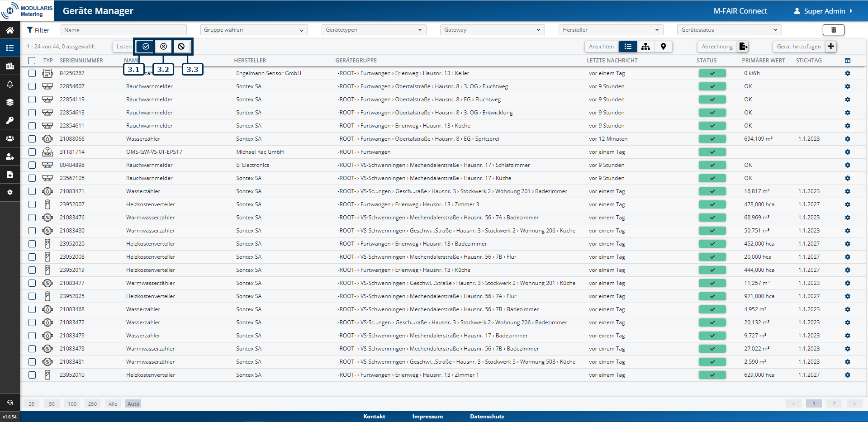Switch to the map pin view

pyautogui.click(x=663, y=47)
